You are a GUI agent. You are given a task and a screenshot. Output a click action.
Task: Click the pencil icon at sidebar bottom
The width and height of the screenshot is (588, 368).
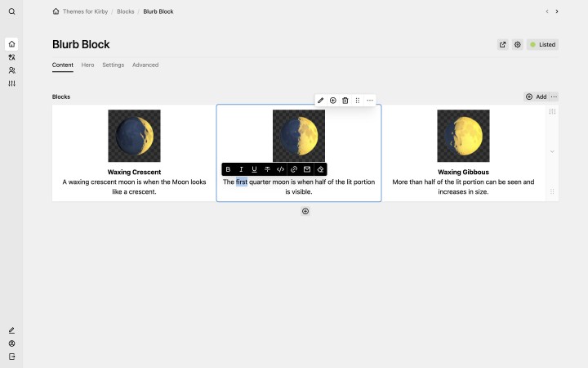[11, 330]
